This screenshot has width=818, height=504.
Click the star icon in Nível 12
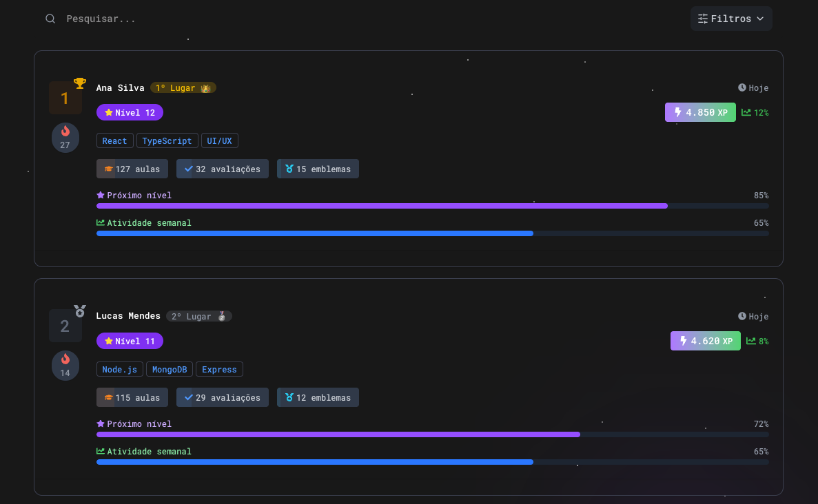tap(108, 113)
